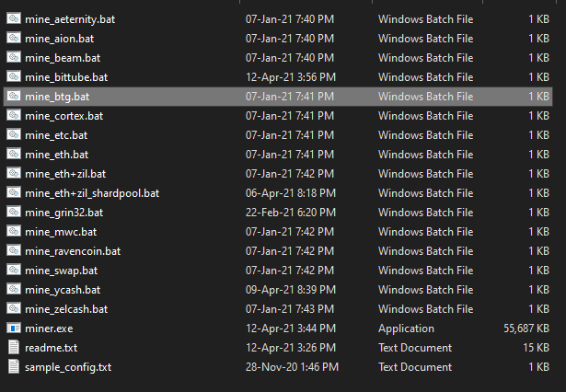Select the mine_eth.bat file icon
Image resolution: width=566 pixels, height=392 pixels.
(14, 154)
